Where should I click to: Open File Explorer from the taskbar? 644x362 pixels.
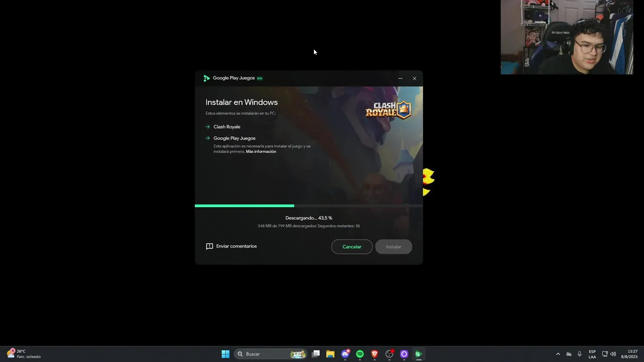click(330, 354)
